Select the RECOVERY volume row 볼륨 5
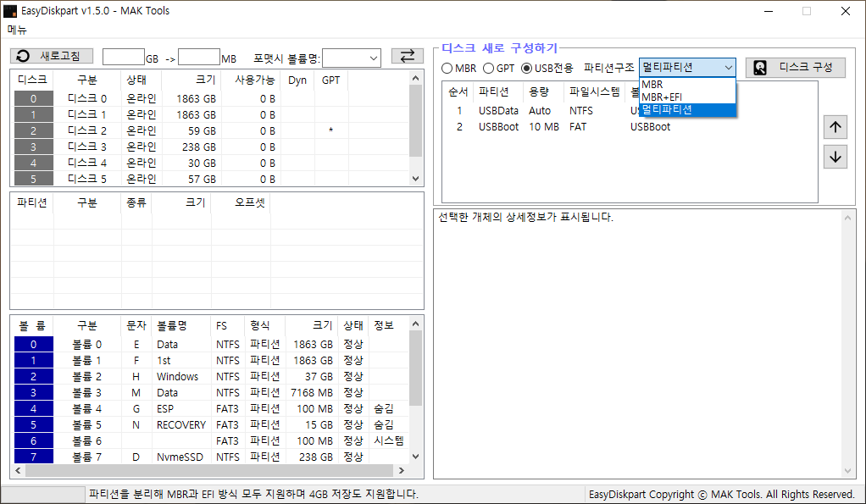The width and height of the screenshot is (866, 504). tap(212, 424)
